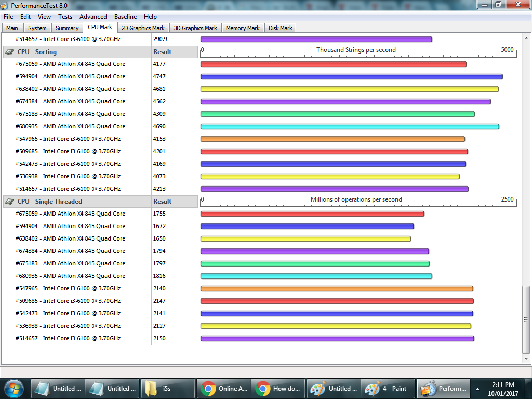Click the blue Sorting bar for #594904
The image size is (532, 399).
point(352,77)
